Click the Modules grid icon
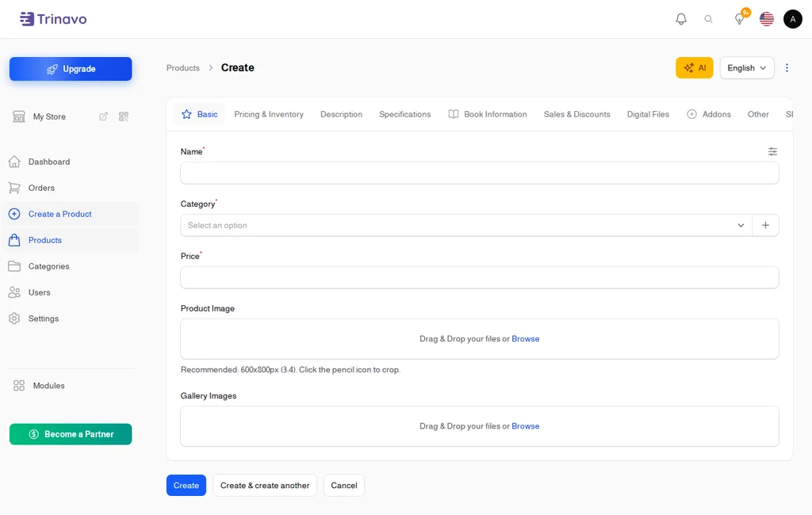The height and width of the screenshot is (515, 812). (19, 386)
